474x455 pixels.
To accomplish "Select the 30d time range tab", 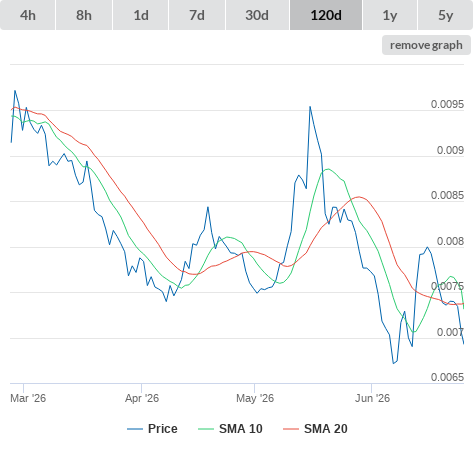I will coord(257,15).
